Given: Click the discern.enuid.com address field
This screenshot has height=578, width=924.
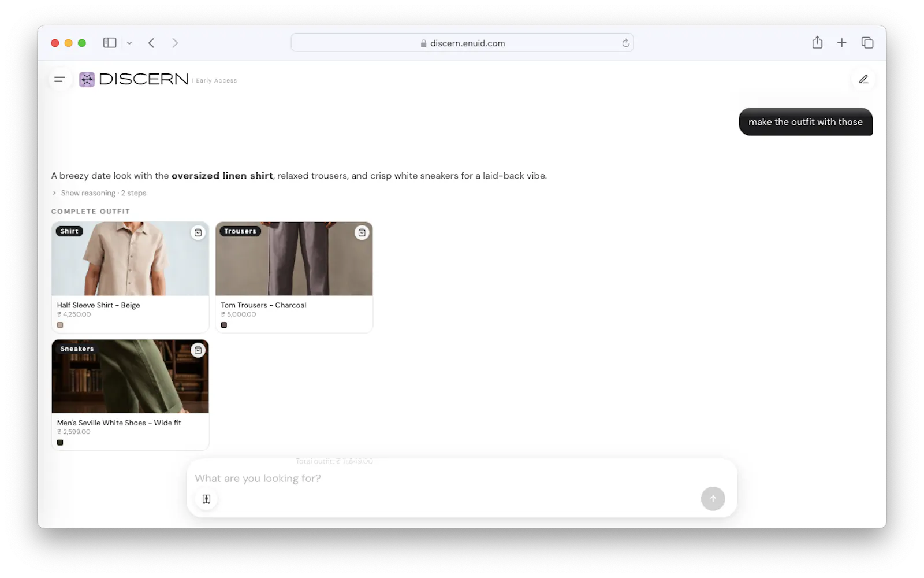Looking at the screenshot, I should pyautogui.click(x=462, y=43).
